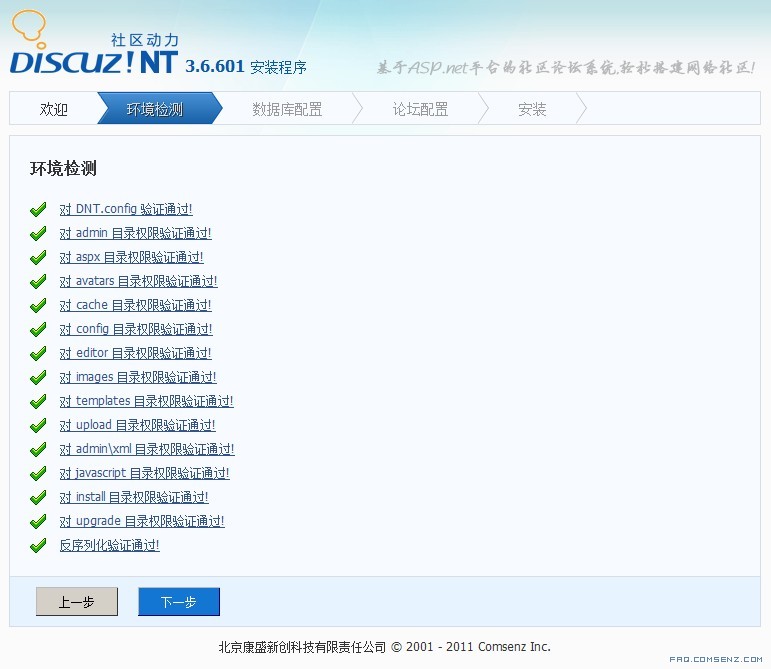Click green checkmark beside javascript directory check

pos(39,474)
